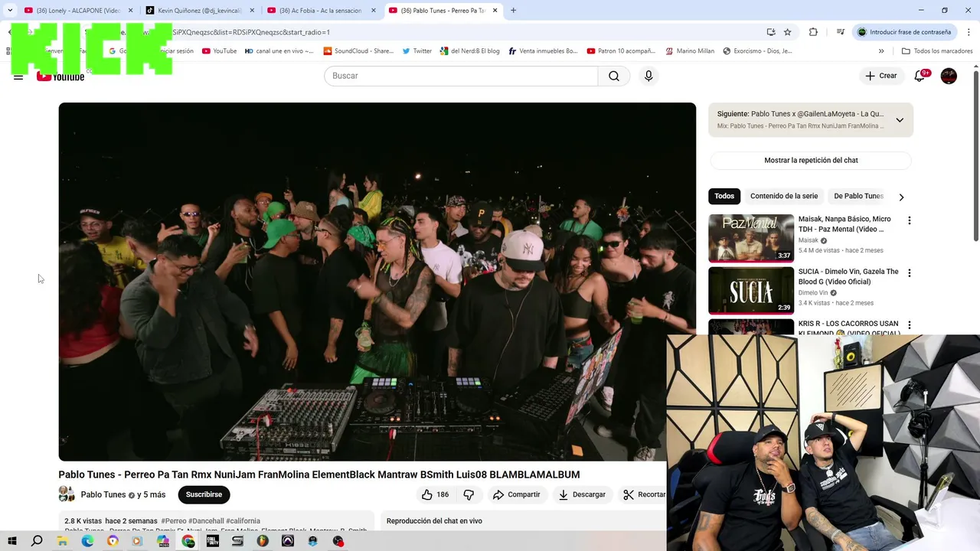Viewport: 980px width, 551px height.
Task: Switch to Kevin Quiñonez TikTok tab
Action: coord(199,11)
